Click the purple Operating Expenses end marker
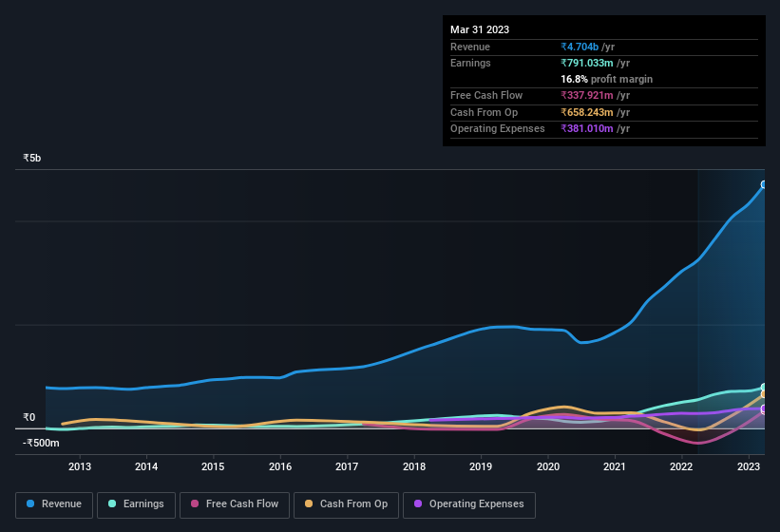 [764, 409]
